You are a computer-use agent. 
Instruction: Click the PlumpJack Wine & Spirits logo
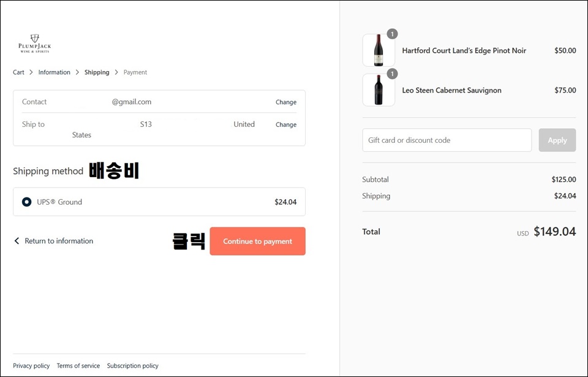[x=34, y=44]
